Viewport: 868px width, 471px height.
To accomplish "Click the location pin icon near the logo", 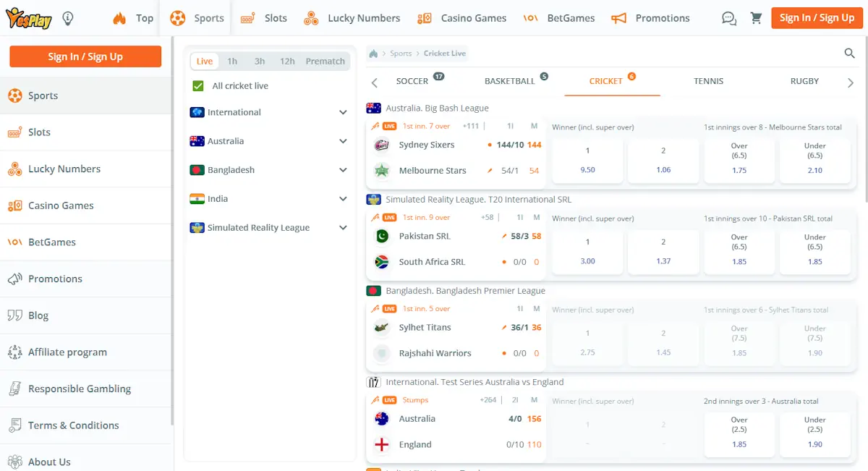I will tap(68, 17).
